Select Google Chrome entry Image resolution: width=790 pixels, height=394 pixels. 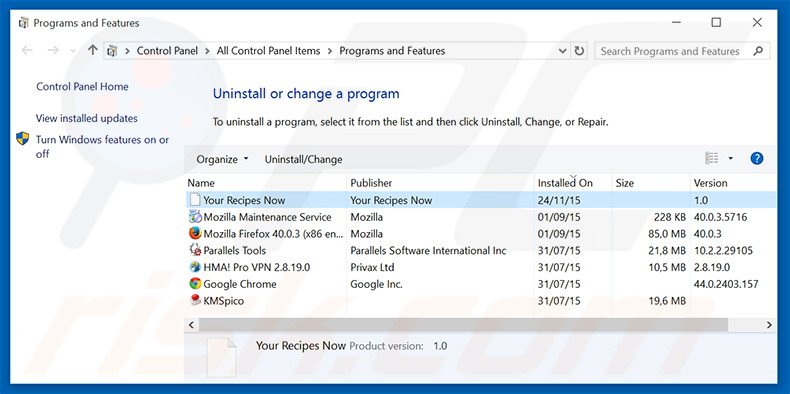(240, 284)
